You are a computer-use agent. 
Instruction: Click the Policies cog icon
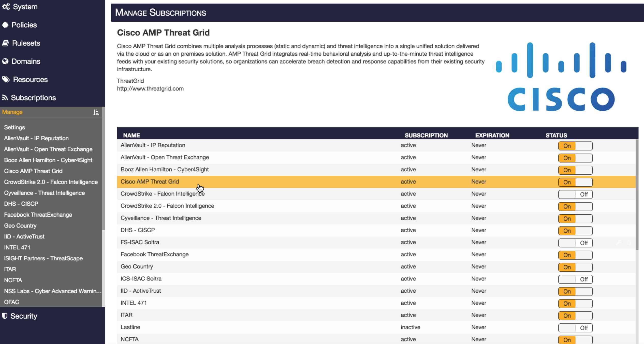5,25
